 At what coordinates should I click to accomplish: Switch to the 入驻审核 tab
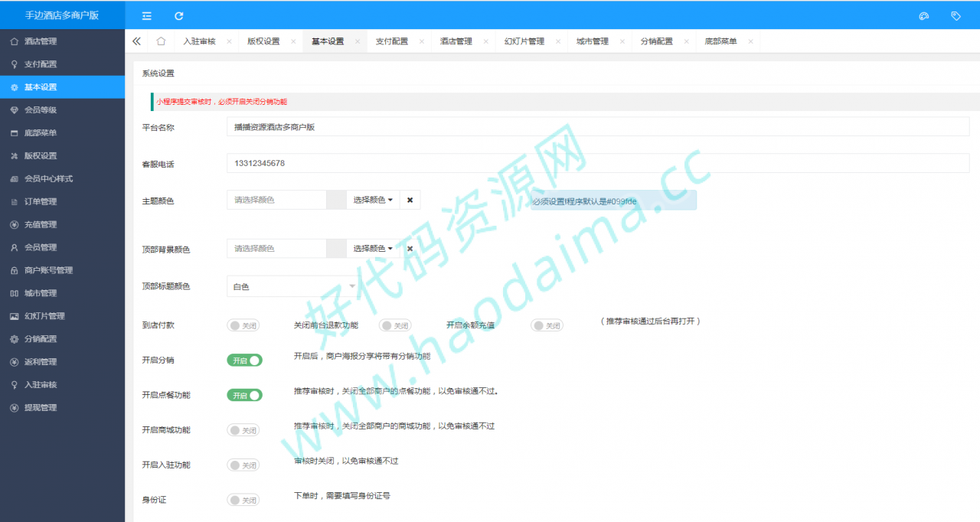point(199,41)
